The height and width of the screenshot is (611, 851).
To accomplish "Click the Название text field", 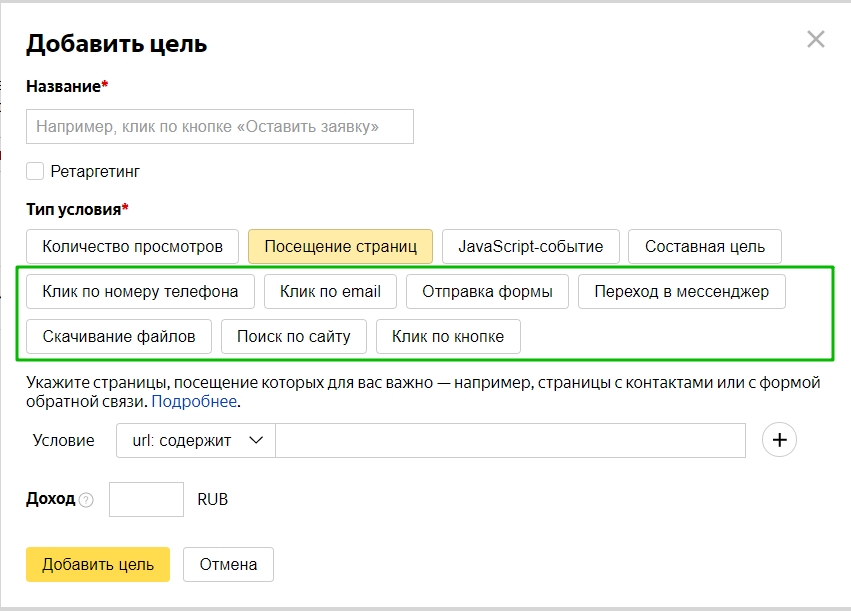I will coord(220,126).
